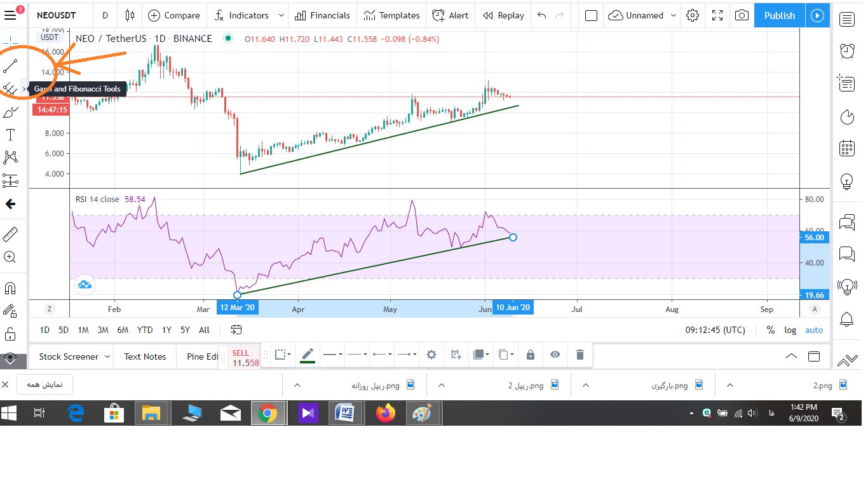Open the Alerts clock panel in right sidebar
The image size is (868, 488).
(x=846, y=51)
